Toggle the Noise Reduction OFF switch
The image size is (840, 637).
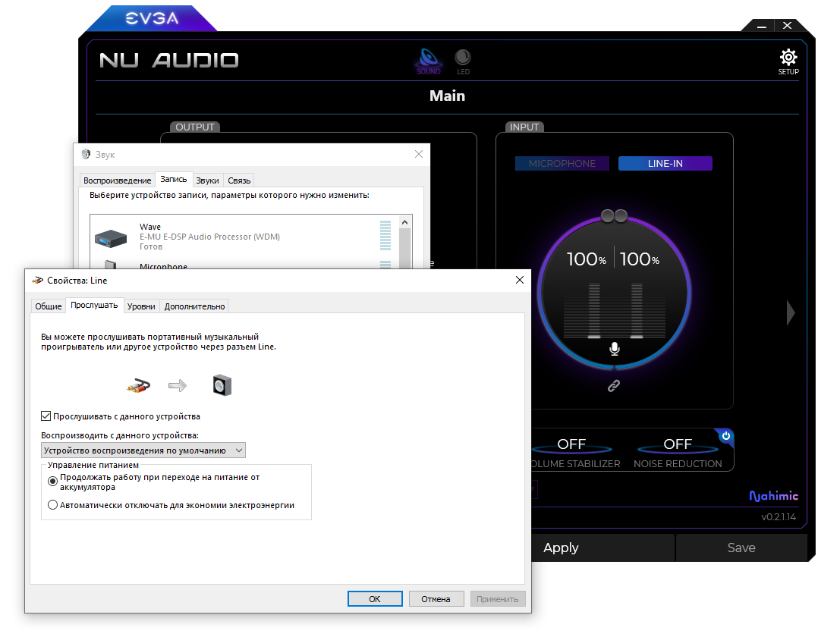678,445
